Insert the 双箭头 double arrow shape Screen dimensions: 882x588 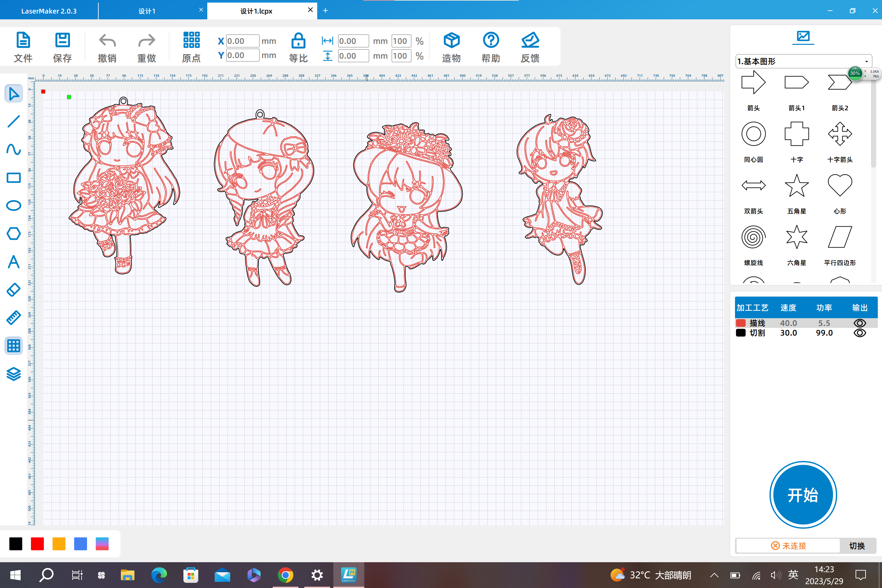(753, 185)
